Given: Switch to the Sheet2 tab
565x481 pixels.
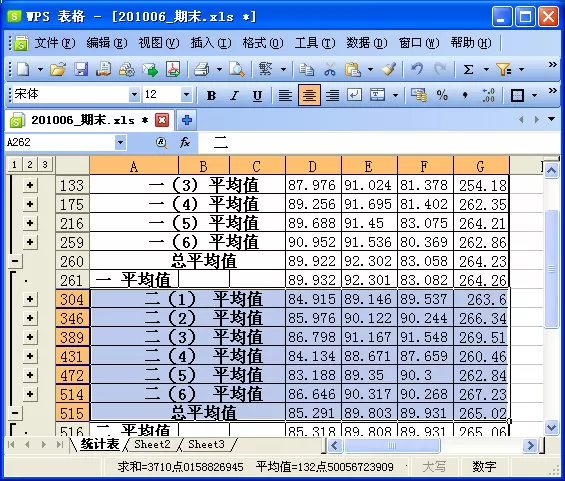Looking at the screenshot, I should pyautogui.click(x=152, y=444).
